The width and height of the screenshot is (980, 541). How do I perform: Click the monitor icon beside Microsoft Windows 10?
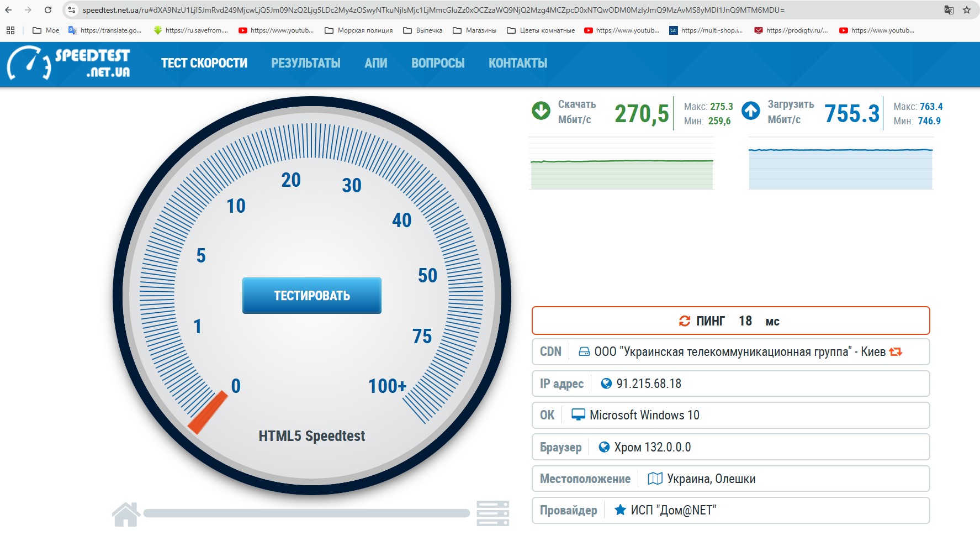pos(578,415)
